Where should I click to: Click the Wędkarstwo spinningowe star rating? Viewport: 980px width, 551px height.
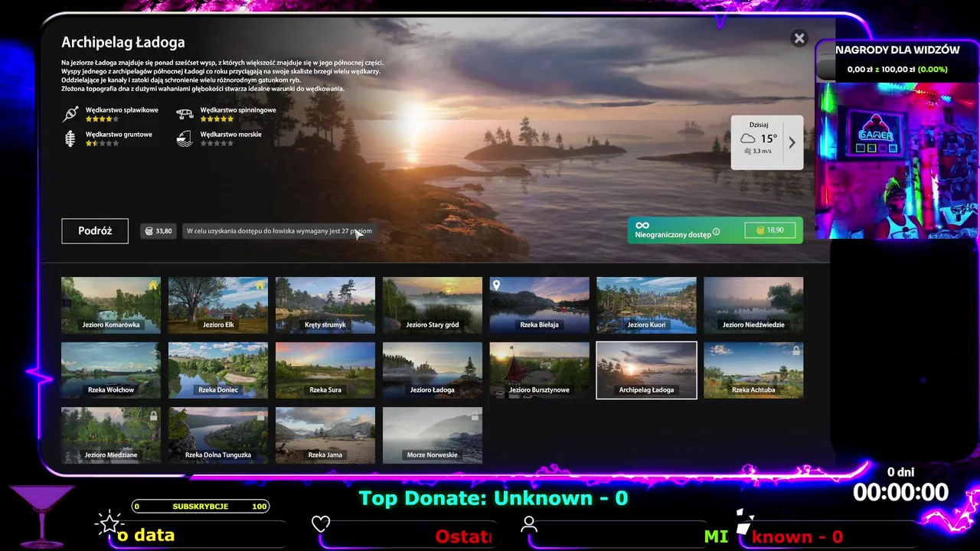[x=217, y=119]
